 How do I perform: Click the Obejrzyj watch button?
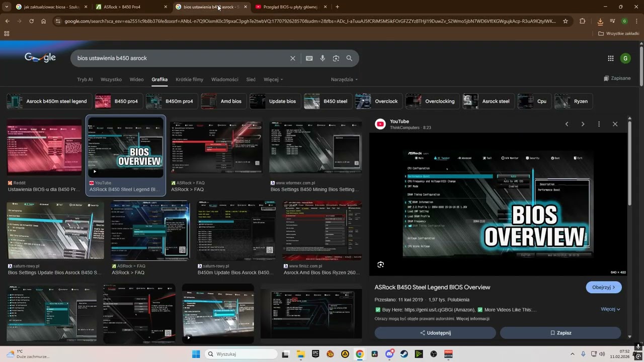[604, 287]
